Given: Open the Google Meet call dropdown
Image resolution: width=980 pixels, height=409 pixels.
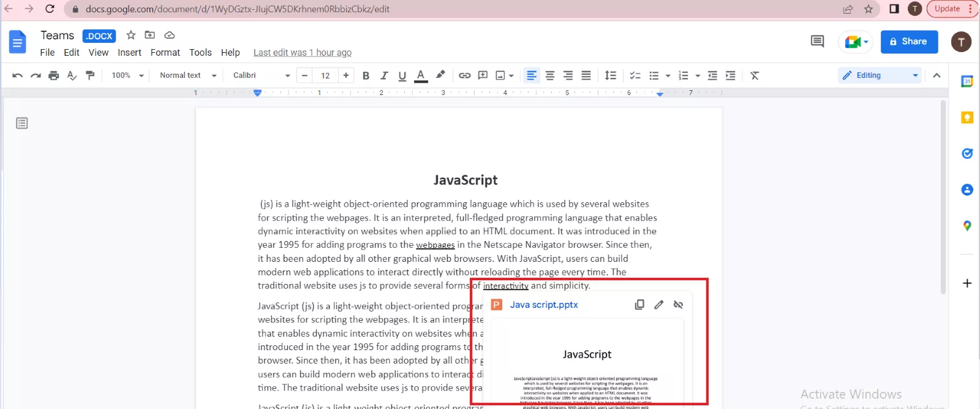Looking at the screenshot, I should click(x=856, y=42).
